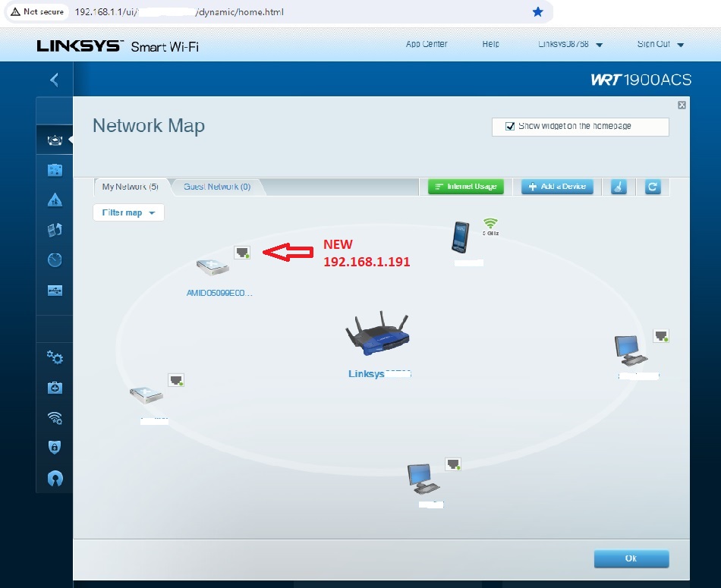Screen dimensions: 721x588
Task: Select the wired computer below the router
Action: (423, 479)
